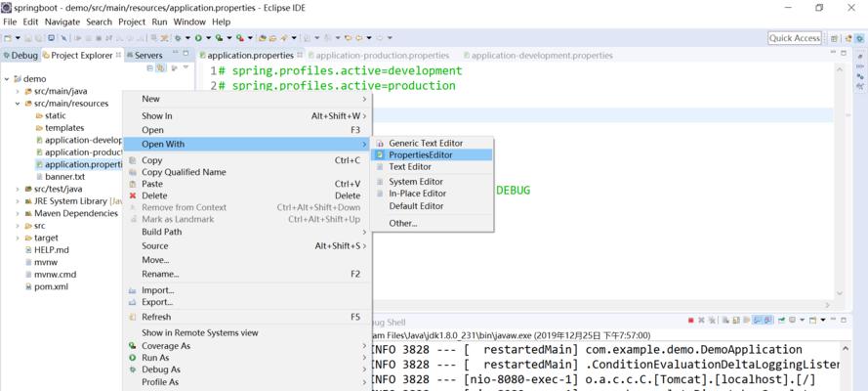The height and width of the screenshot is (391, 868).
Task: Click the console scrollbar up arrow
Action: 846,348
